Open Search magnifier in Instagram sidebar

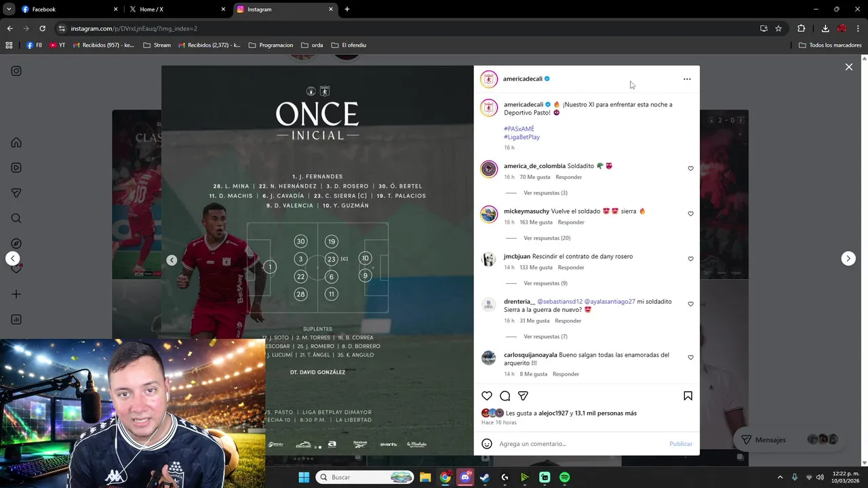point(16,218)
